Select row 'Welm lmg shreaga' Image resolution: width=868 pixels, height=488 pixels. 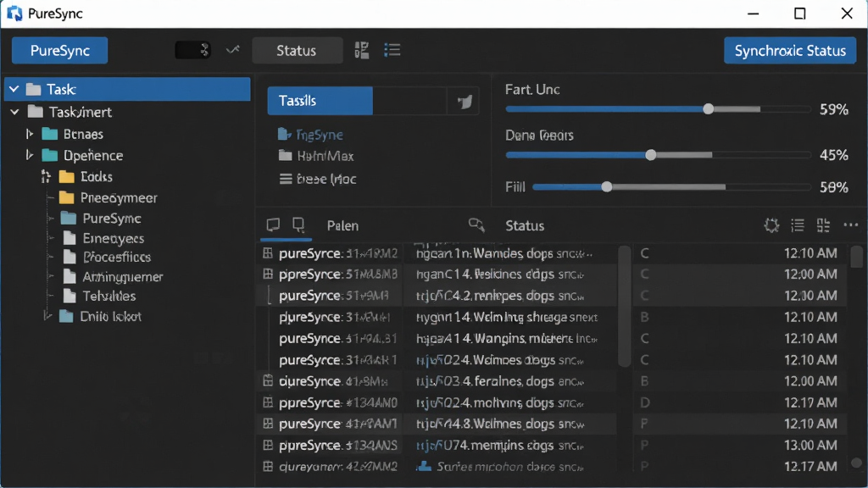tap(437, 317)
